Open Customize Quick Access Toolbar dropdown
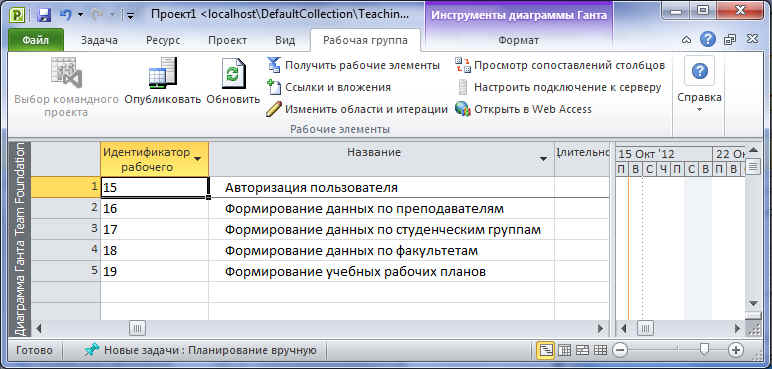 click(x=130, y=15)
